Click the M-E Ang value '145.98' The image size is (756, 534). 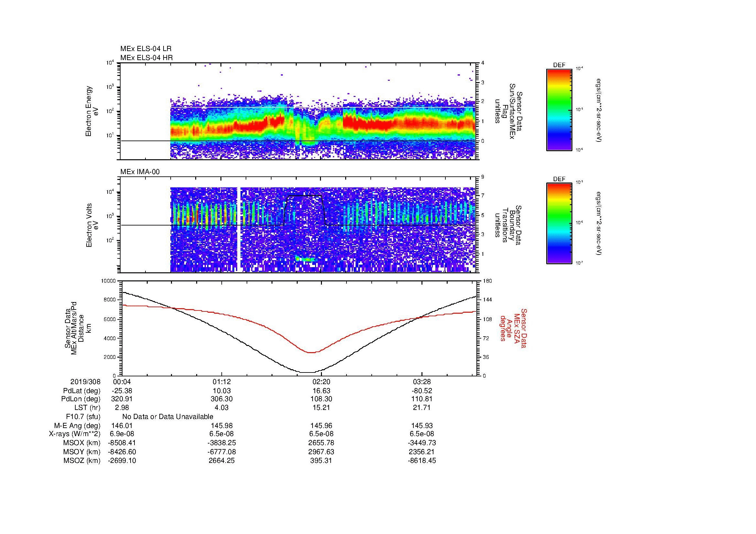point(222,426)
